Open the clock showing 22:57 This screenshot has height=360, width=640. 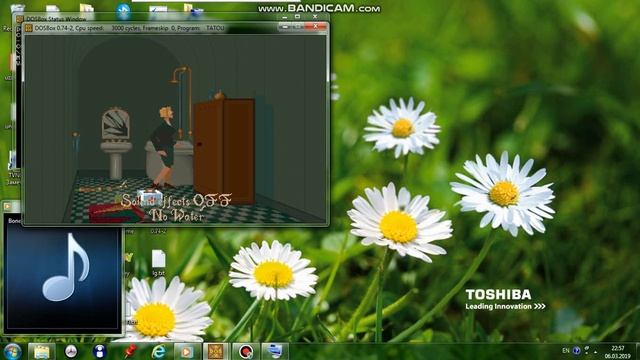pos(618,352)
